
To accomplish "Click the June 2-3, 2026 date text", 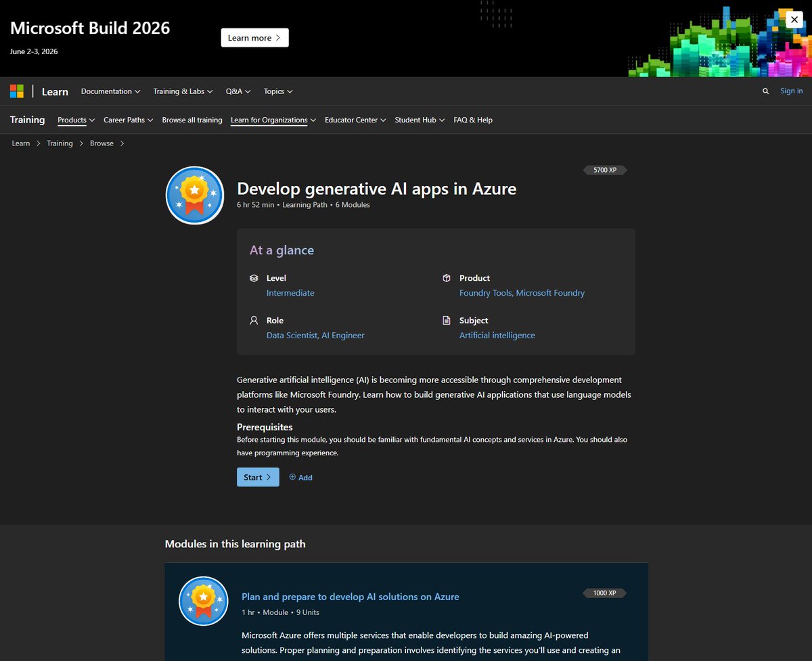I will coord(34,51).
